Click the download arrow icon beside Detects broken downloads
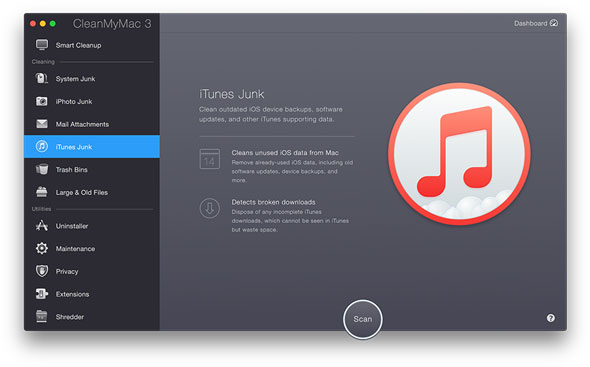This screenshot has height=367, width=590. point(210,208)
